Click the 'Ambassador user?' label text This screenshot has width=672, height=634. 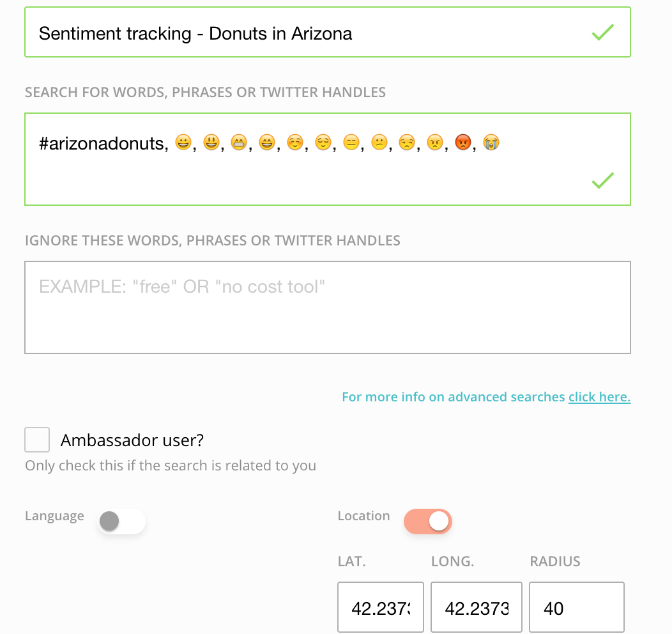[x=132, y=440]
